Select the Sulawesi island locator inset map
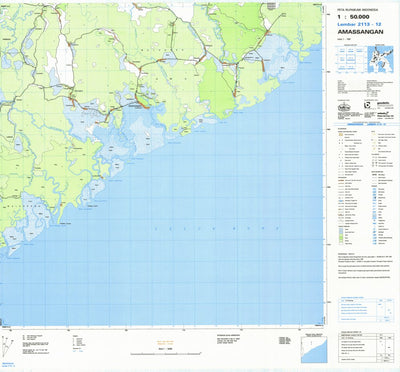 380,59
